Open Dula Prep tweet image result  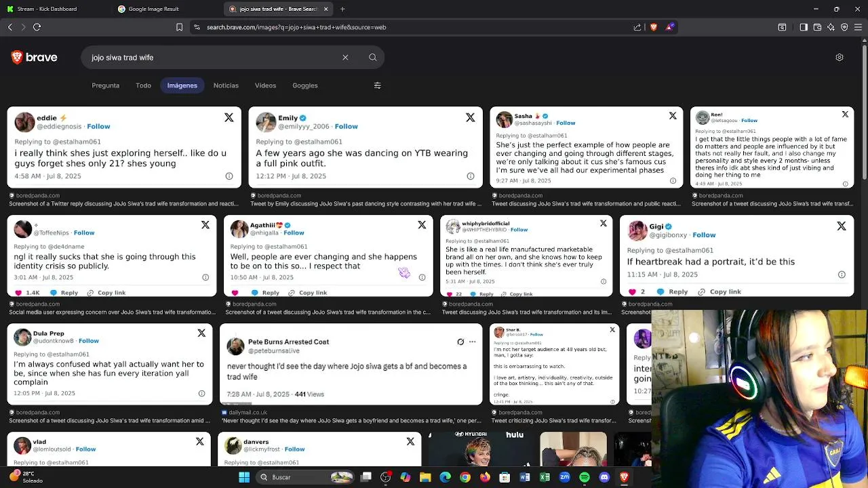click(110, 364)
